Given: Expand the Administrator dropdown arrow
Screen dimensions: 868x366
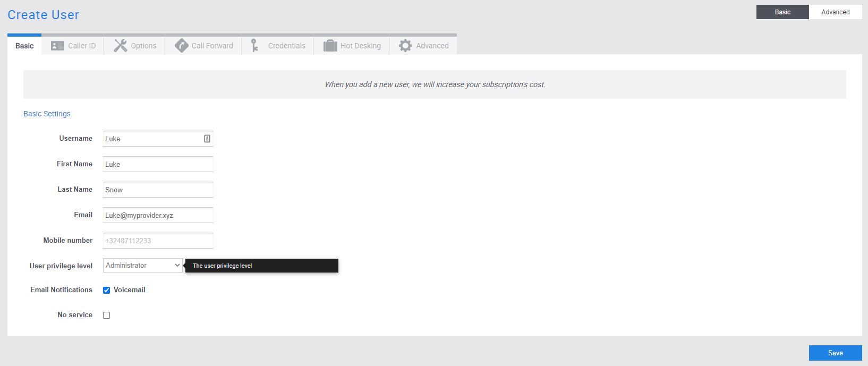Looking at the screenshot, I should [x=177, y=266].
